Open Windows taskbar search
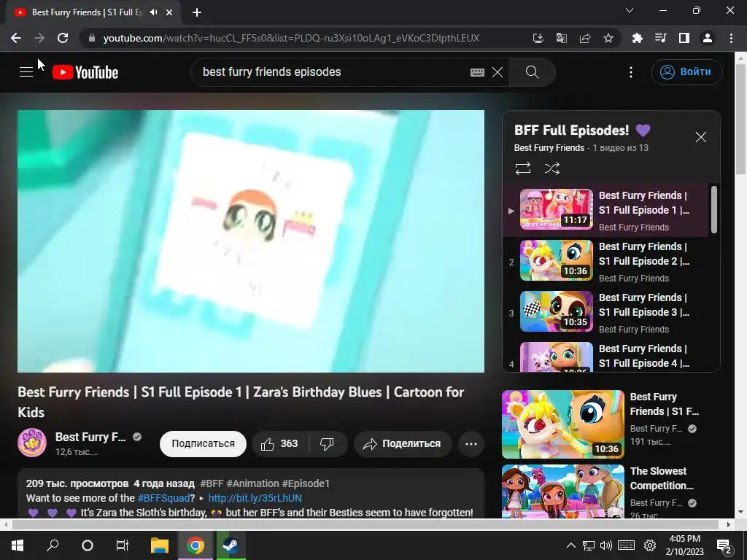The width and height of the screenshot is (747, 560). click(53, 545)
